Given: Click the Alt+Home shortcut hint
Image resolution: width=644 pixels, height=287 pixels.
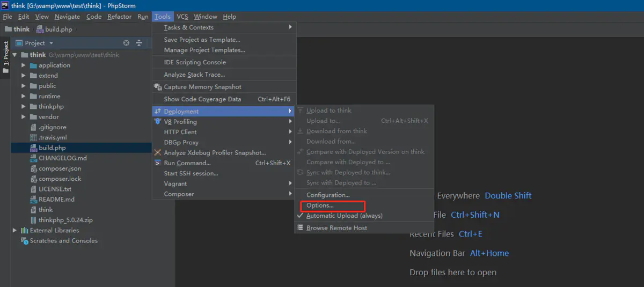Looking at the screenshot, I should [x=489, y=253].
